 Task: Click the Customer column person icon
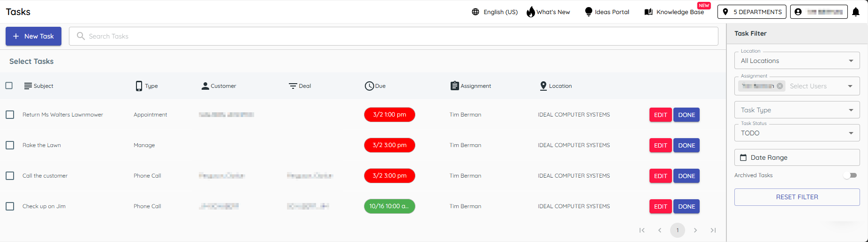205,86
